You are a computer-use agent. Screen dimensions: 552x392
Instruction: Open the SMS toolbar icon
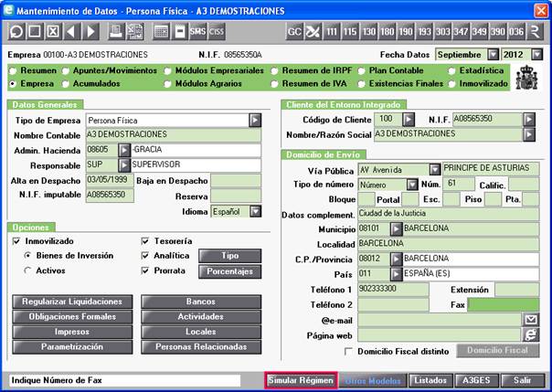(197, 32)
